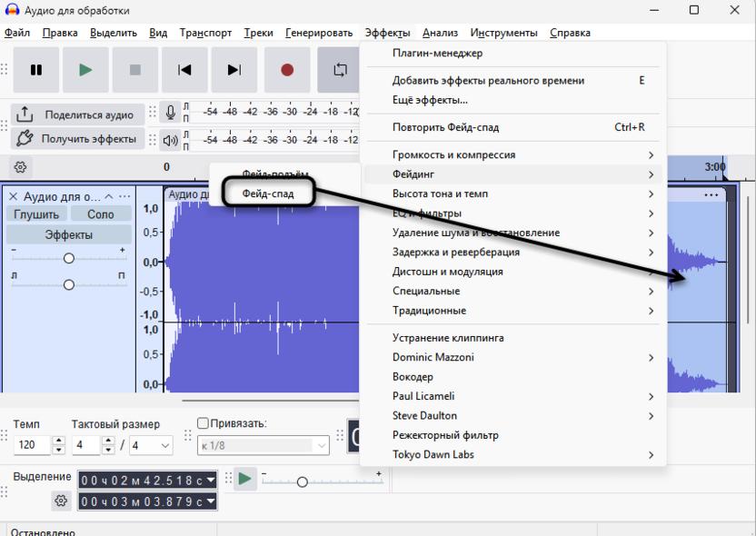756x536 pixels.
Task: Click the Stop transport button
Action: coord(135,70)
